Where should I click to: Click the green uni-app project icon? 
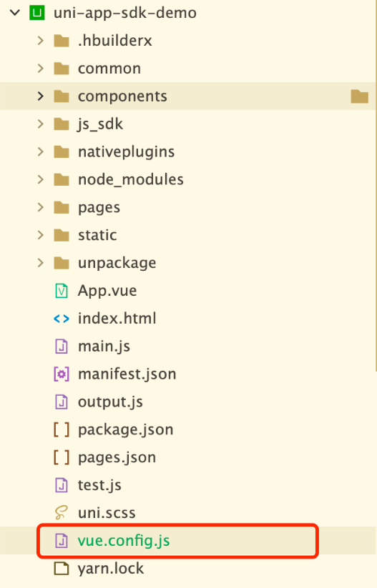(36, 13)
